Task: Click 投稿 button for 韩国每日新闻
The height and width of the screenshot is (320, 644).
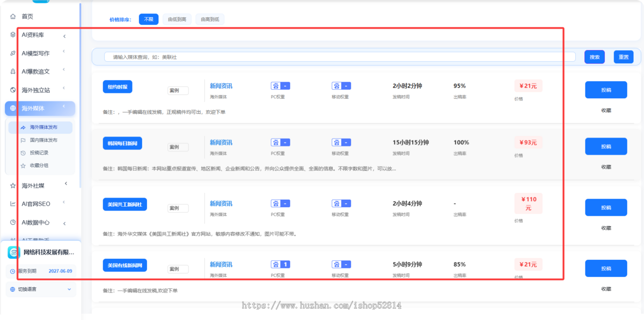Action: (x=606, y=147)
